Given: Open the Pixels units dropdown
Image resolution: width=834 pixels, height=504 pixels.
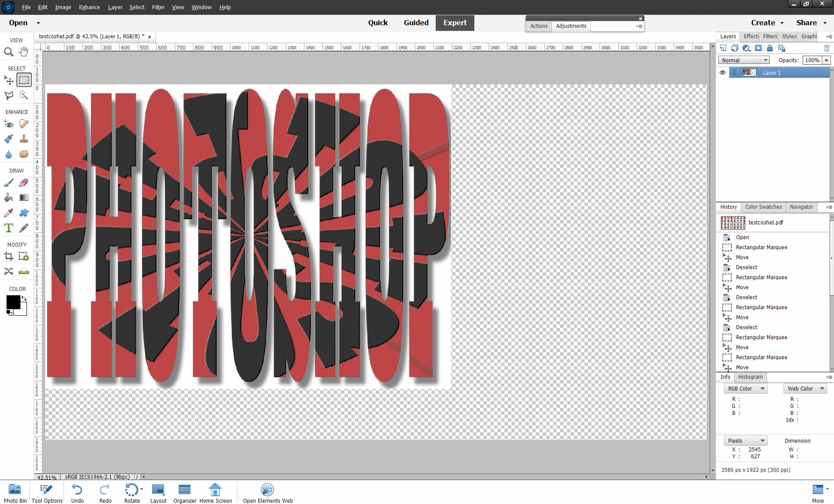Looking at the screenshot, I should click(x=745, y=441).
